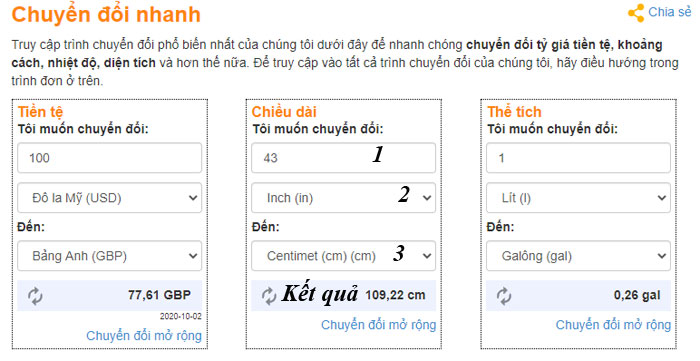Open Chuyển đổi mở rộng under Tiền tệ
This screenshot has height=361, width=700.
point(144,336)
